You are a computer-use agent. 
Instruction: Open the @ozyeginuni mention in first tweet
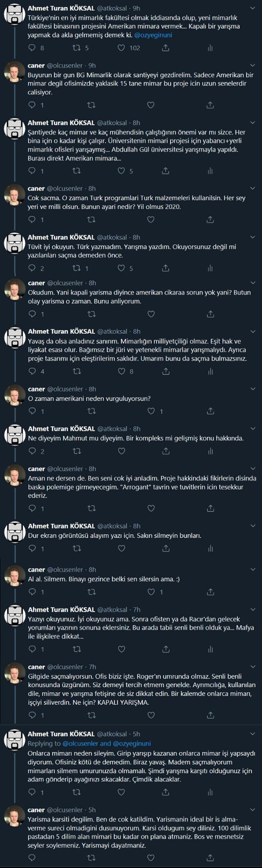153,35
